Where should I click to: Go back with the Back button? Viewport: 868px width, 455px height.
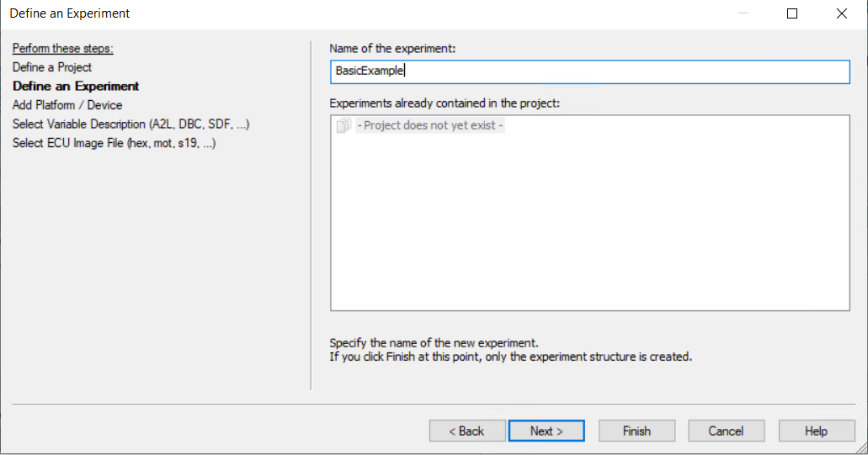click(467, 431)
